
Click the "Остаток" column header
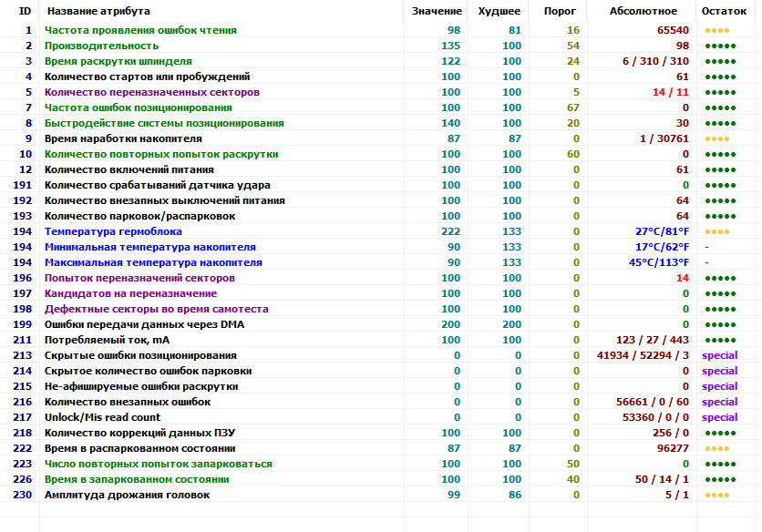coord(724,11)
